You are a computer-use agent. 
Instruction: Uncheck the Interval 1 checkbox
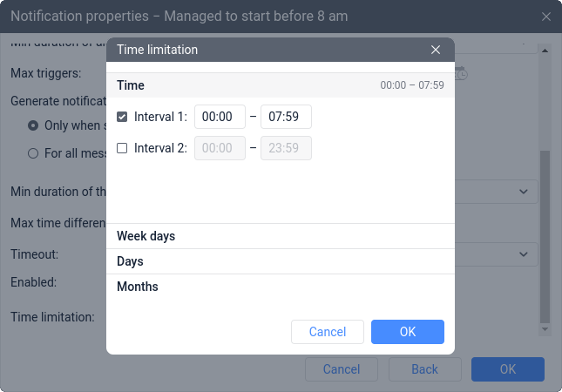tap(122, 117)
